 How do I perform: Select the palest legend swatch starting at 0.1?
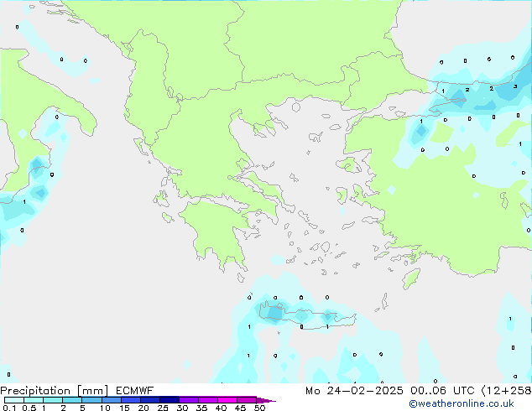click(x=14, y=400)
